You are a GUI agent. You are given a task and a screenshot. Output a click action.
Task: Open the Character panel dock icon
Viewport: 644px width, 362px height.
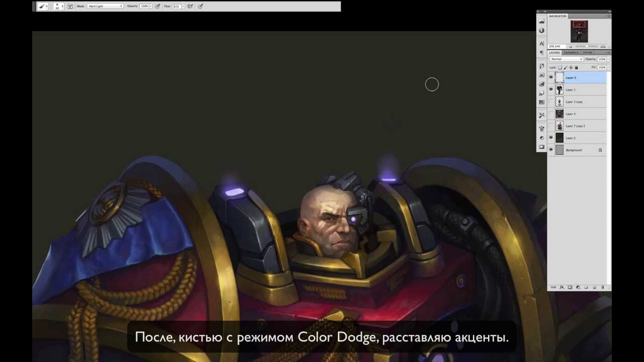click(542, 44)
